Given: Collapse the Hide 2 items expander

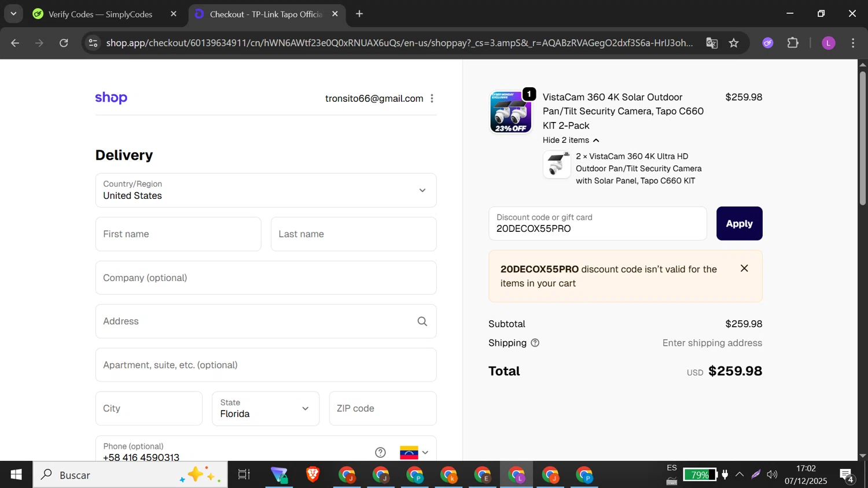Looking at the screenshot, I should pyautogui.click(x=571, y=140).
